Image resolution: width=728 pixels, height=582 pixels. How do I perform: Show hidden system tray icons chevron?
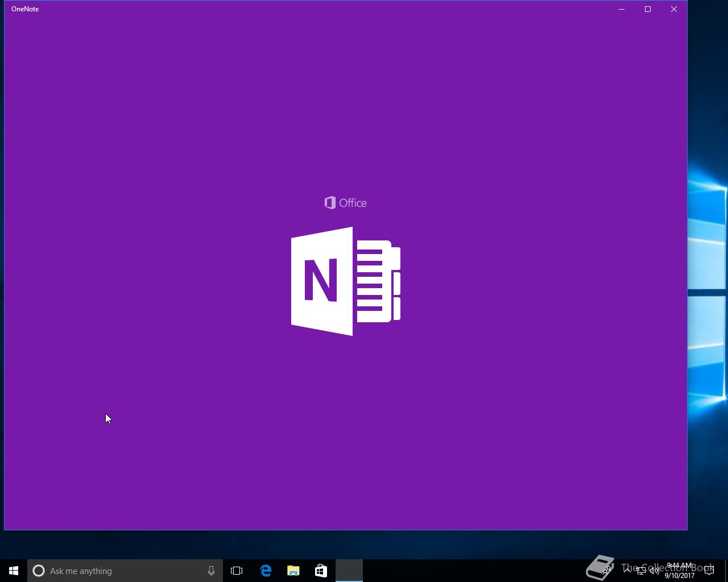[x=627, y=570]
